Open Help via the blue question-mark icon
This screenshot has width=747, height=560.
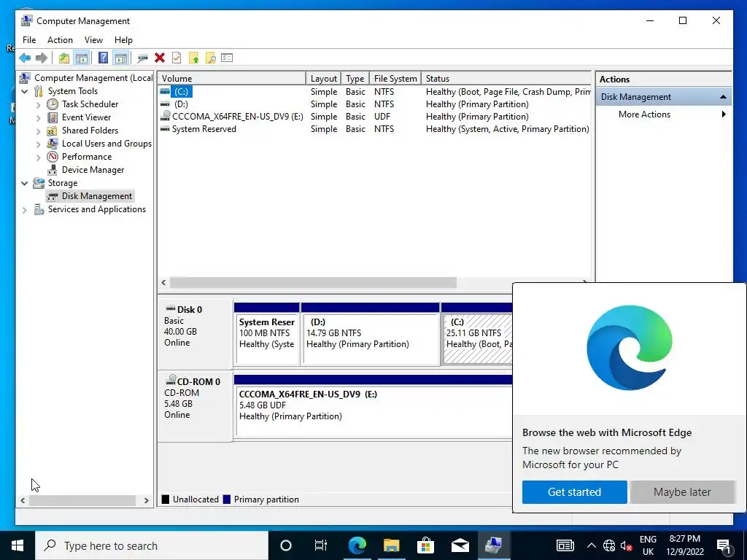[103, 58]
